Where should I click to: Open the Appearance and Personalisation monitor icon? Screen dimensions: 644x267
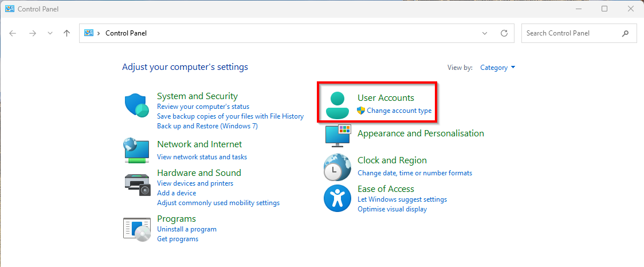click(x=337, y=136)
